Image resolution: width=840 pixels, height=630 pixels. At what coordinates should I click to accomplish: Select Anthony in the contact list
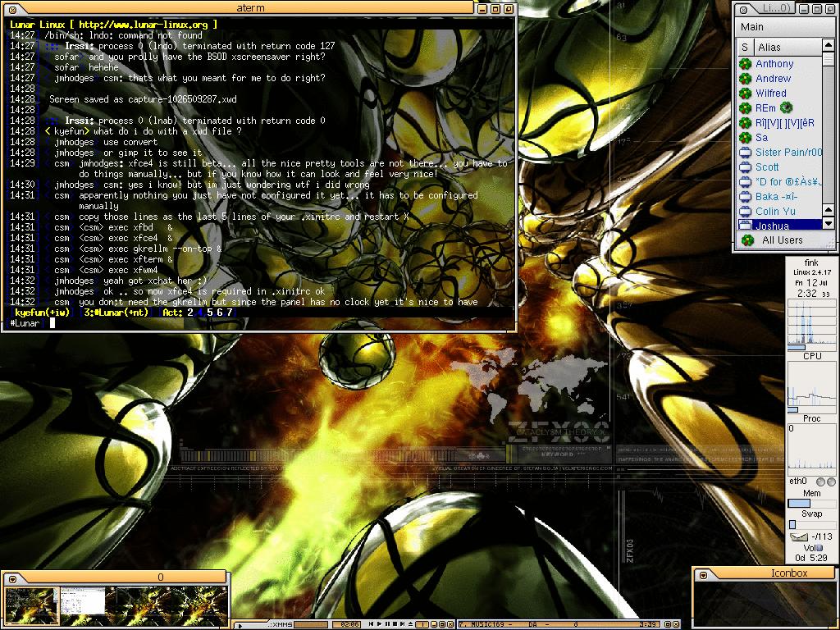point(774,64)
